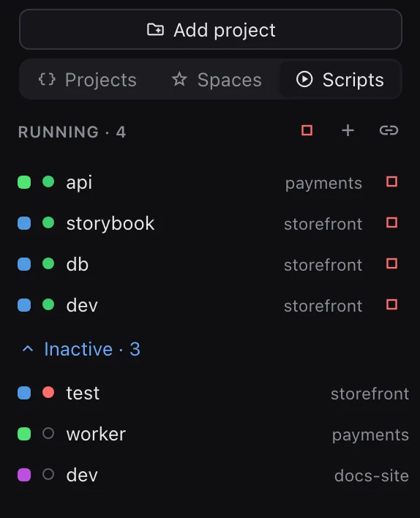Click the docs-site project label
This screenshot has height=518, width=420.
point(372,476)
